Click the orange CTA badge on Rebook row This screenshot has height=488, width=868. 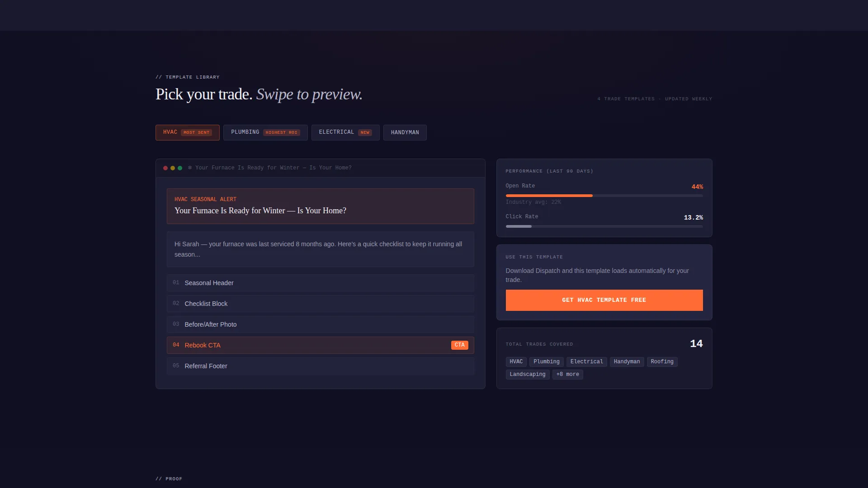[459, 345]
